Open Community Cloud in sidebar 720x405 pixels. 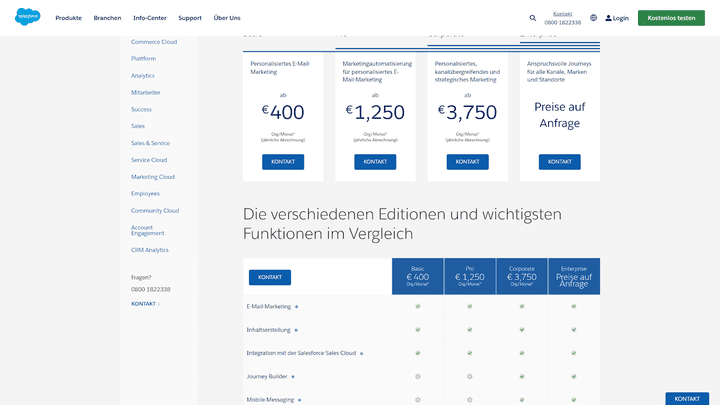click(x=155, y=211)
